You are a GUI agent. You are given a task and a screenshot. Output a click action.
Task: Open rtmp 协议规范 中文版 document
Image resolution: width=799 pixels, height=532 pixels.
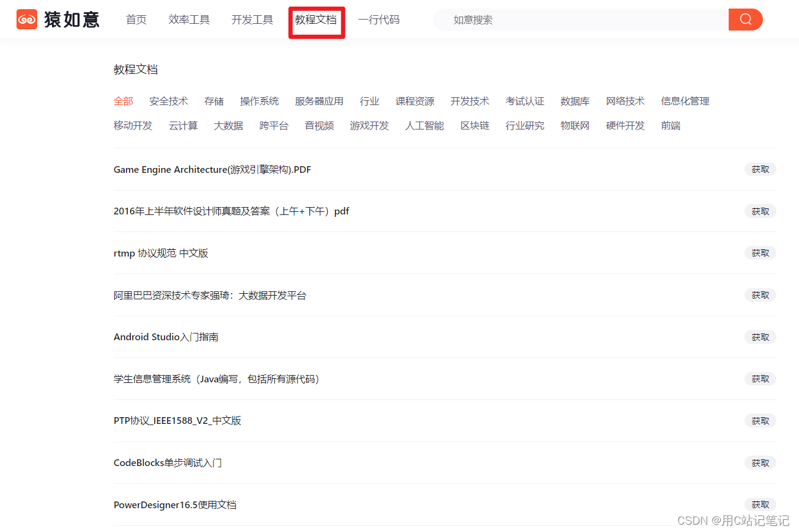pyautogui.click(x=161, y=253)
